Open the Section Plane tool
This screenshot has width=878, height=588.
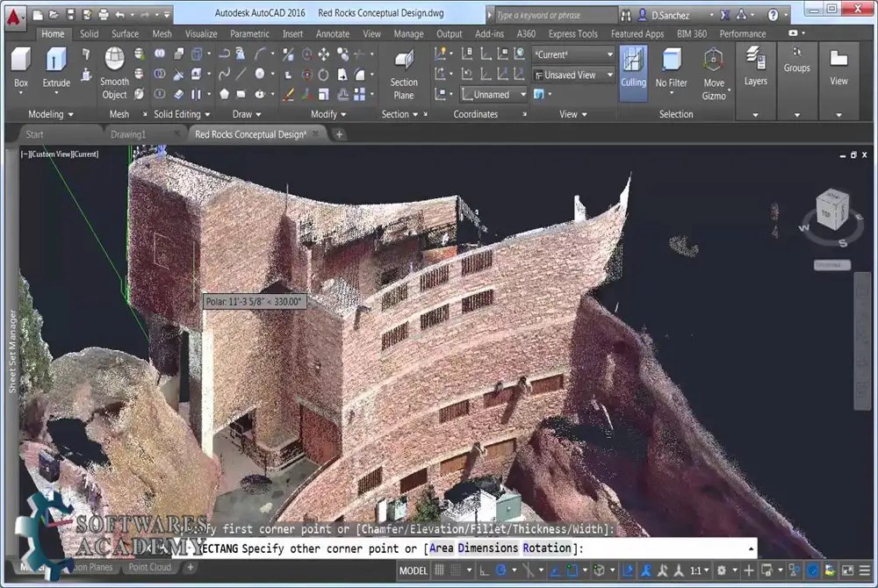(x=403, y=75)
